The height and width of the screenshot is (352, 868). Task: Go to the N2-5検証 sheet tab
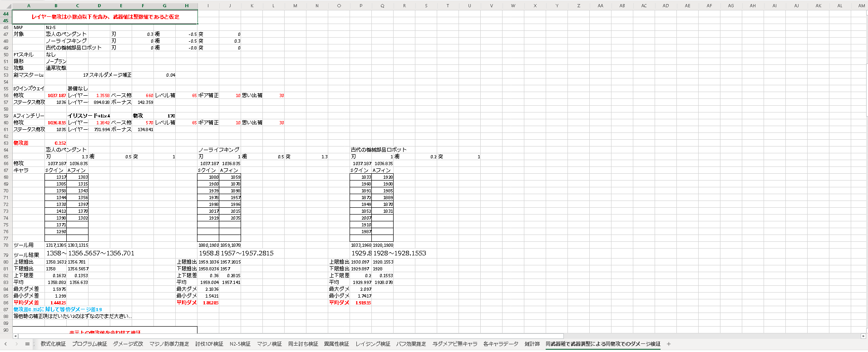pos(240,344)
